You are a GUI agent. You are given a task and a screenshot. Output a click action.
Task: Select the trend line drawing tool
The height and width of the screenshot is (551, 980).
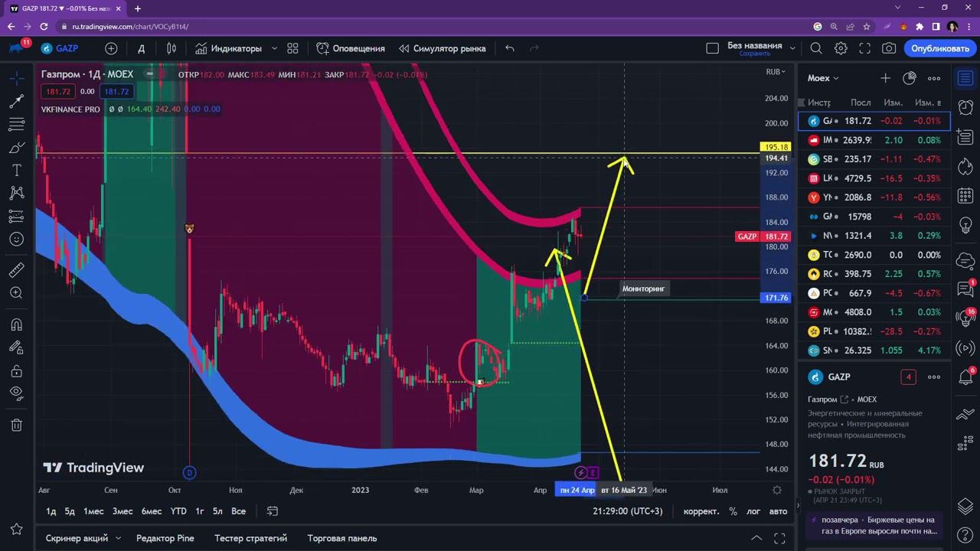click(17, 101)
